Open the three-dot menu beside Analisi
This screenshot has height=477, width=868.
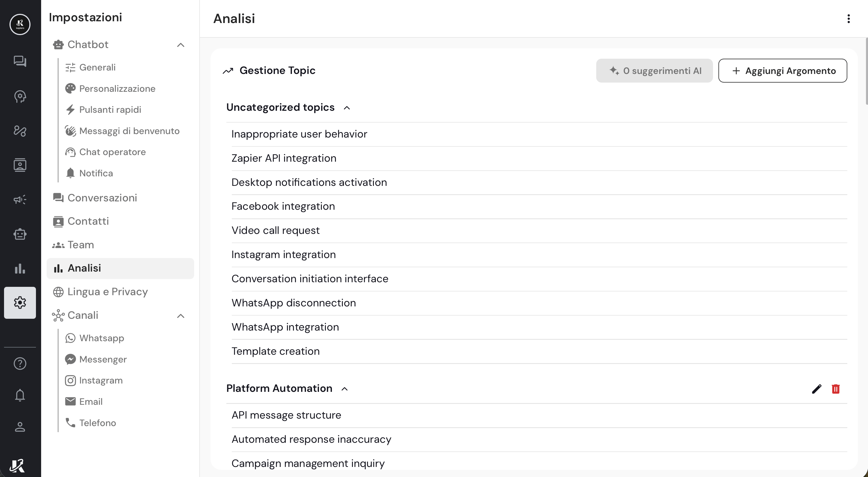tap(848, 19)
